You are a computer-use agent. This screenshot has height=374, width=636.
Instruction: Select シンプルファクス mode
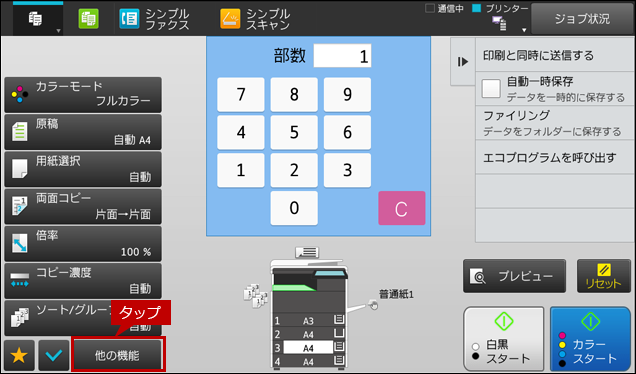point(154,19)
